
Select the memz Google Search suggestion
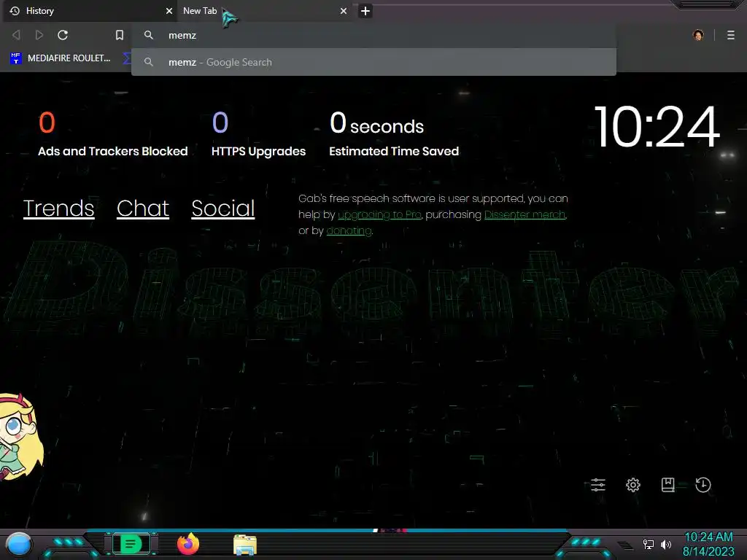[373, 63]
